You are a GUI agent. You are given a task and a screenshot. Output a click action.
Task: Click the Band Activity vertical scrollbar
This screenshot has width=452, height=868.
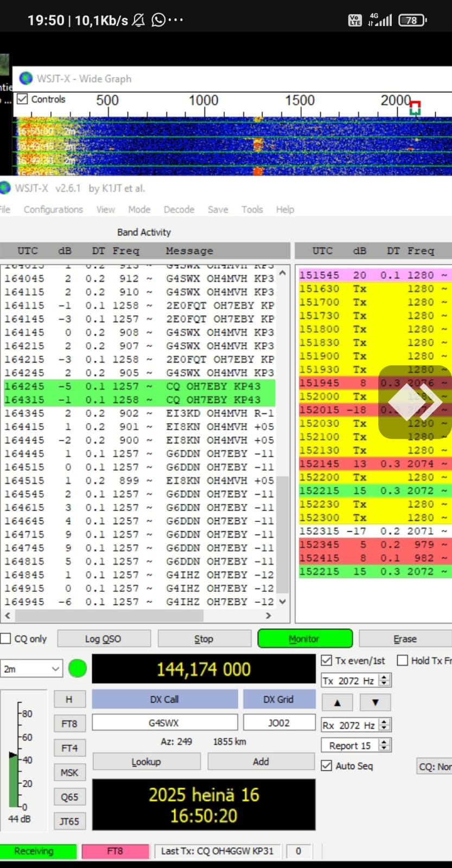coord(282,534)
